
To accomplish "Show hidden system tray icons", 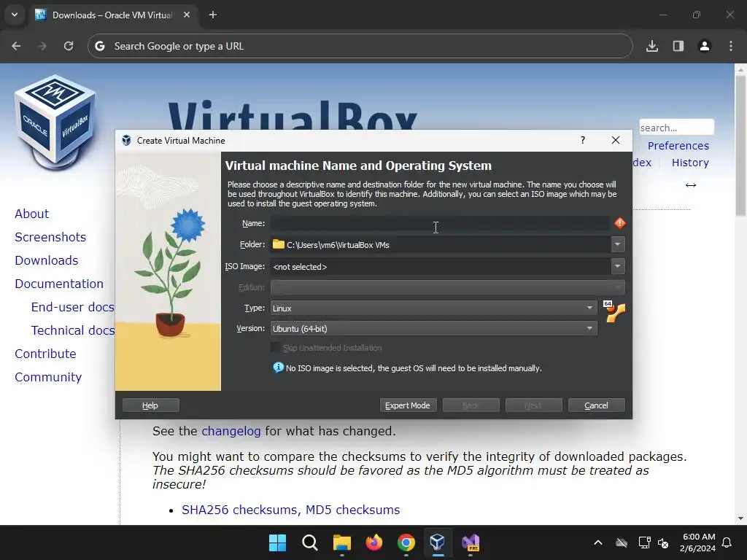I will point(598,542).
